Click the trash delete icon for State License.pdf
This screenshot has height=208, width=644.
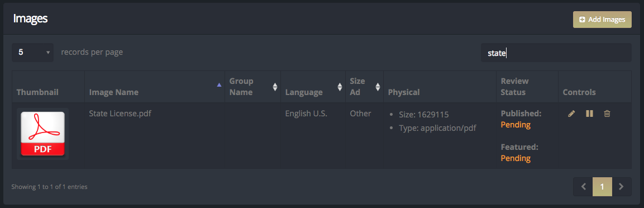pyautogui.click(x=607, y=114)
